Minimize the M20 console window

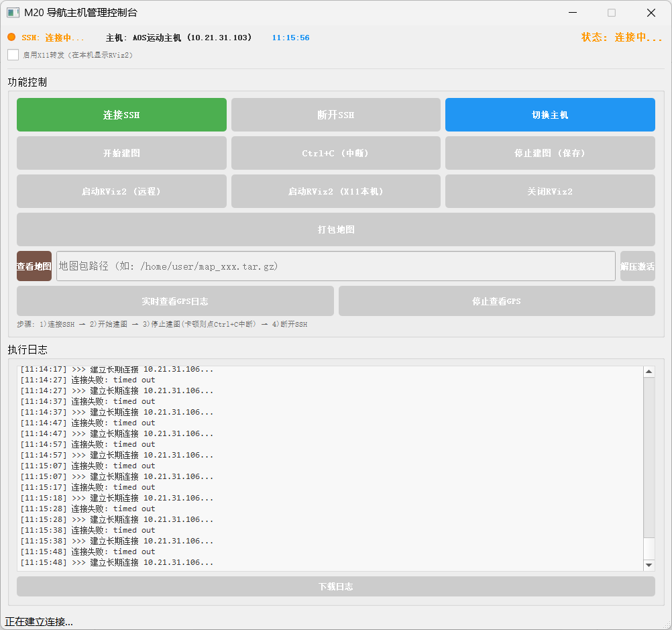pyautogui.click(x=573, y=13)
